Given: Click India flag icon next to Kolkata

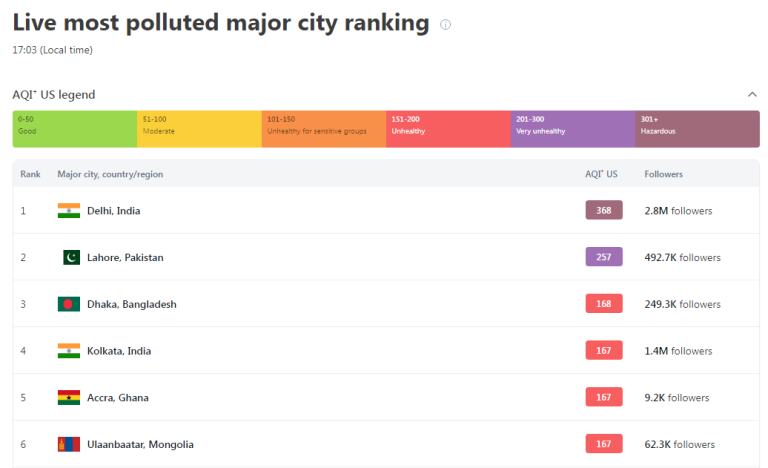Looking at the screenshot, I should click(69, 351).
